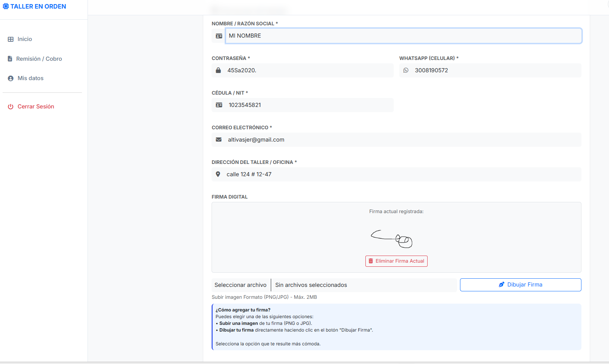Click the Cerrar Sesión power icon
The image size is (609, 364).
pyautogui.click(x=11, y=107)
